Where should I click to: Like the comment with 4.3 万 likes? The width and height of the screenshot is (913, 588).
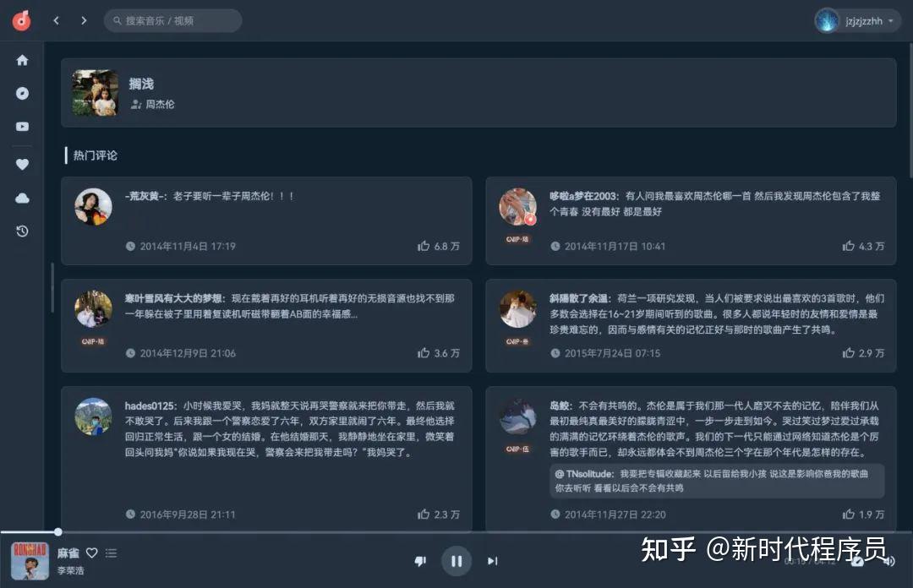tap(849, 246)
